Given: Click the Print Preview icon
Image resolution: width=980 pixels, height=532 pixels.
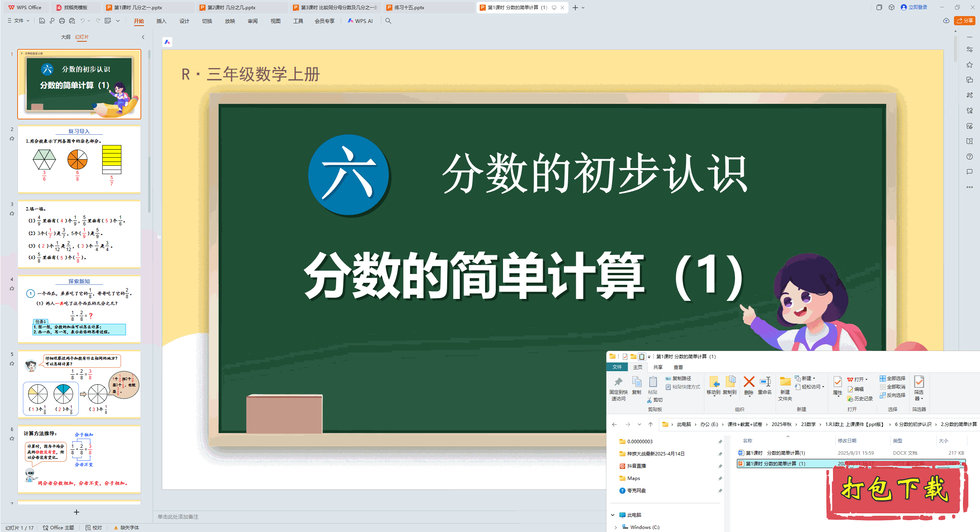Looking at the screenshot, I should pos(72,21).
